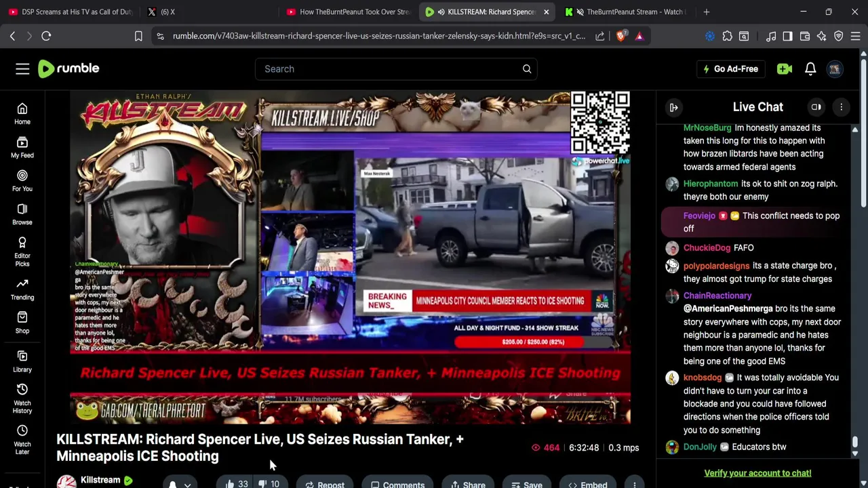Viewport: 868px width, 488px height.
Task: Open Shop in the sidebar
Action: pyautogui.click(x=22, y=322)
